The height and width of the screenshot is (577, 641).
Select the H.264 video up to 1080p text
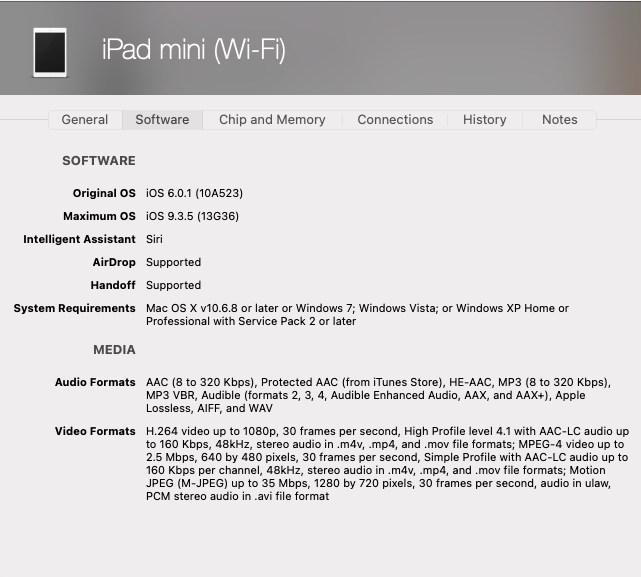pyautogui.click(x=388, y=464)
